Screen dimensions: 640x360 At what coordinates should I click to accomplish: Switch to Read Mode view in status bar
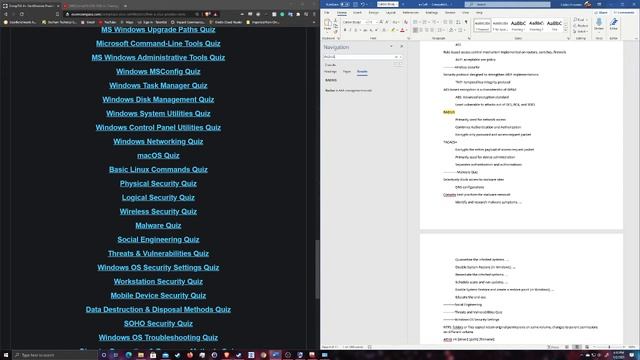pyautogui.click(x=567, y=347)
